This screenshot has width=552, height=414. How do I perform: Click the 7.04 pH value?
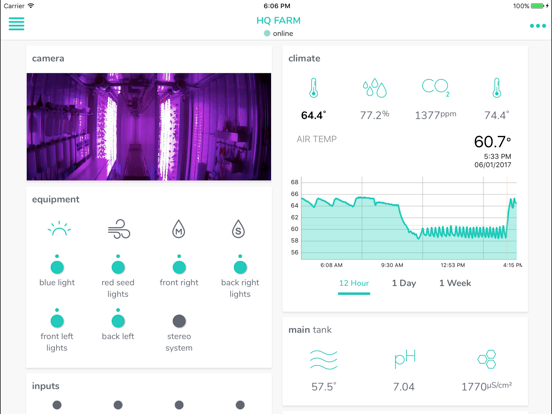404,387
